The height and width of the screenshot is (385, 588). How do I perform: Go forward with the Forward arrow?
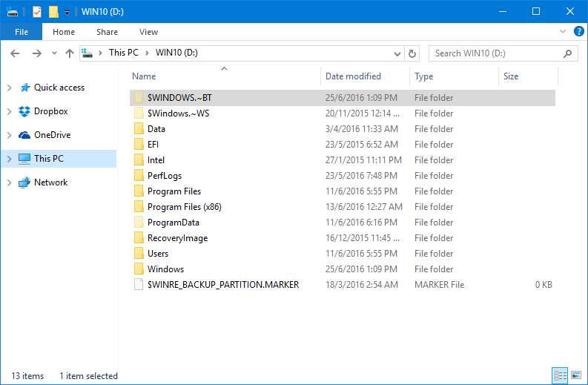[37, 53]
